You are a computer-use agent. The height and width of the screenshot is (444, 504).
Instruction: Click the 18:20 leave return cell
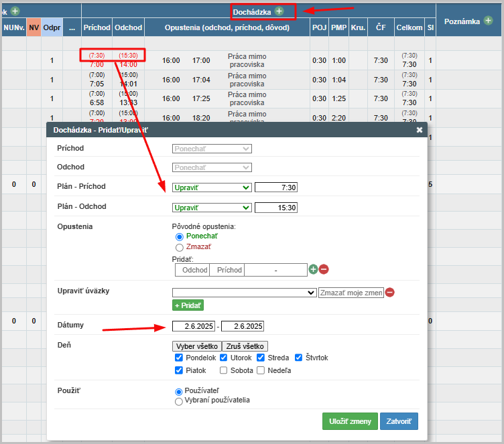(x=201, y=118)
